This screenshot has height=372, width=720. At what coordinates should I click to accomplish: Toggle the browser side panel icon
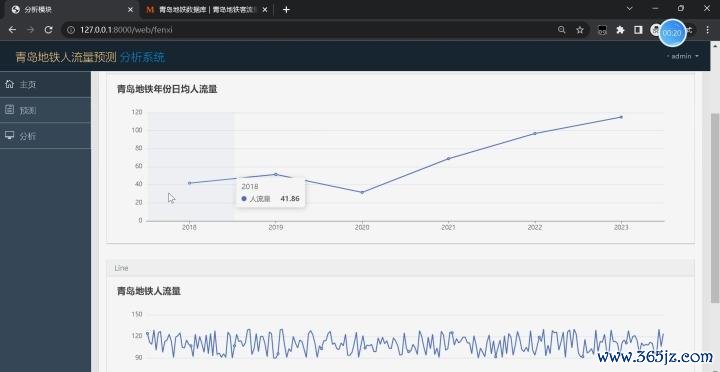(x=638, y=30)
